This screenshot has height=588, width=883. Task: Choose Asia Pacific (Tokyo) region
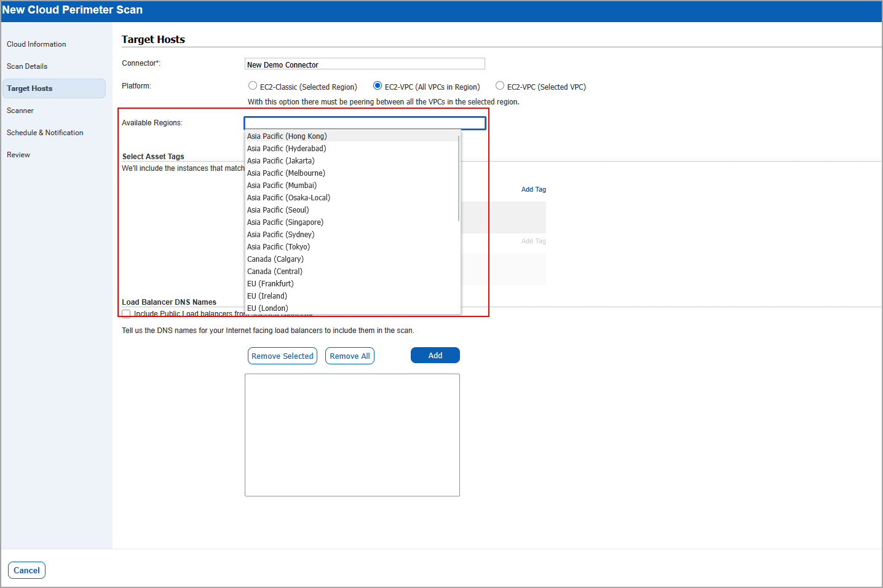coord(279,247)
